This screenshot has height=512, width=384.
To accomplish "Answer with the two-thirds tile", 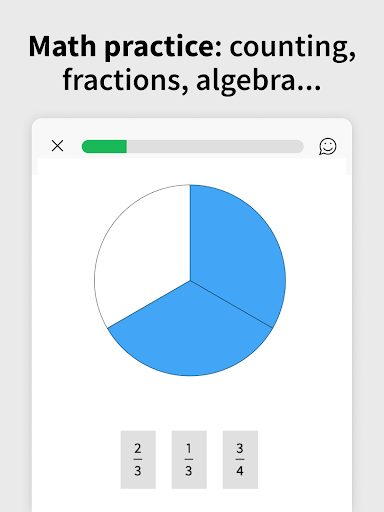I will [x=138, y=460].
